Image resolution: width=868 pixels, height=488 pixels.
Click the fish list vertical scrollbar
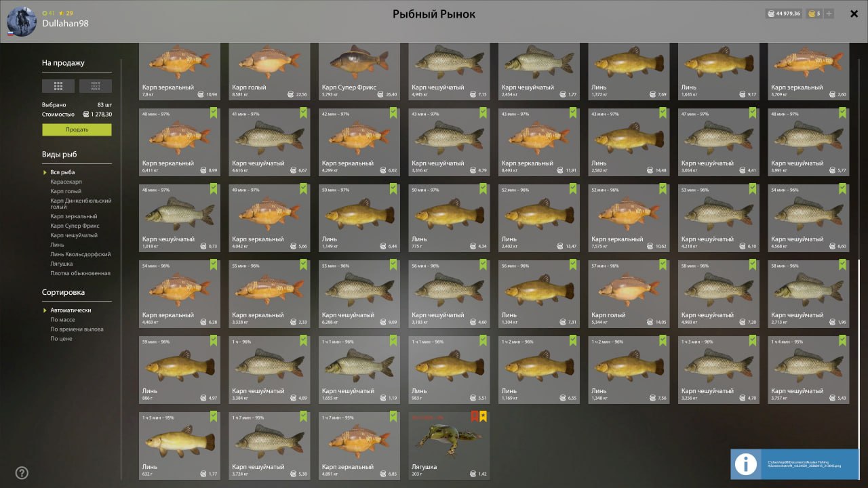pyautogui.click(x=859, y=369)
